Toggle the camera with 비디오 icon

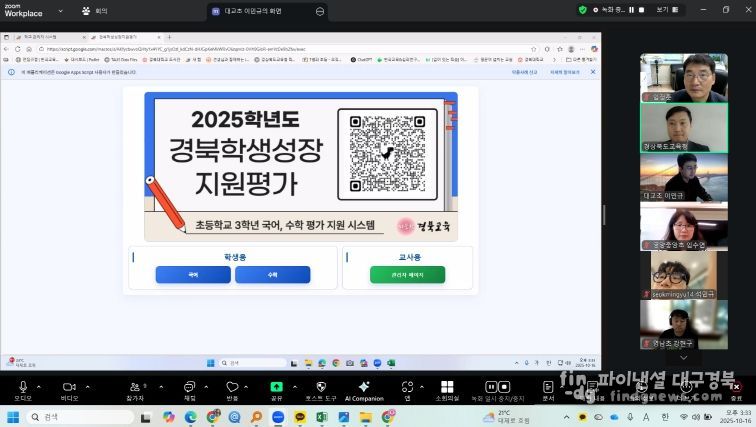[x=69, y=386]
